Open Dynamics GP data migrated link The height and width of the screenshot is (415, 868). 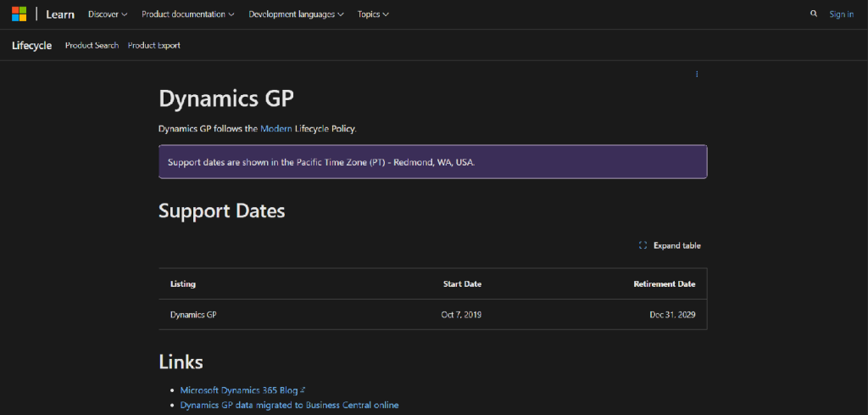point(289,405)
